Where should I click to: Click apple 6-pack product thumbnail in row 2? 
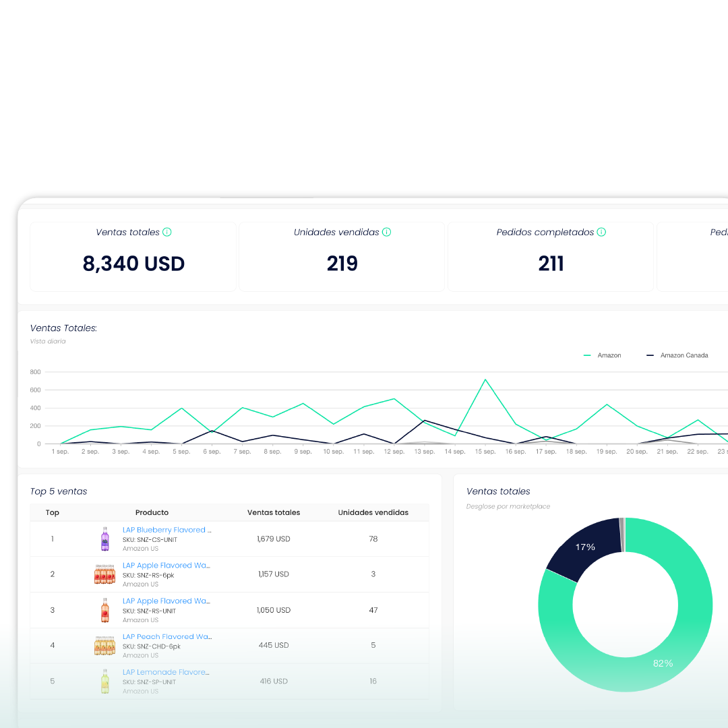pyautogui.click(x=104, y=574)
